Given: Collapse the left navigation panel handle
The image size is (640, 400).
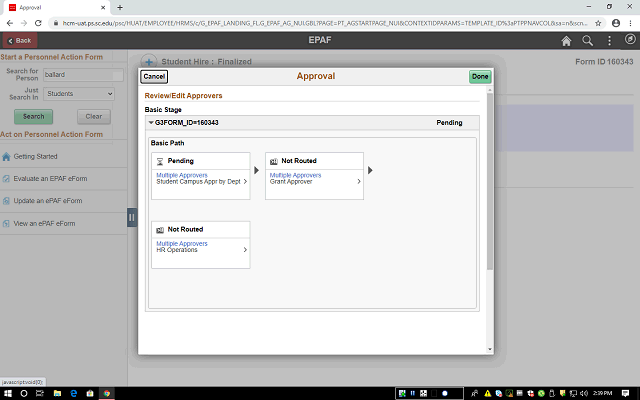Looking at the screenshot, I should (x=131, y=218).
